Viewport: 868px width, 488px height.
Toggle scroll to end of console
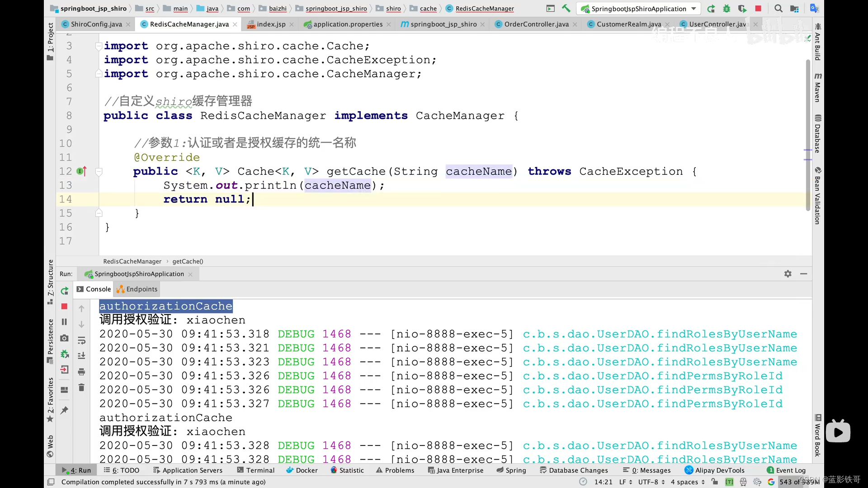coord(81,356)
